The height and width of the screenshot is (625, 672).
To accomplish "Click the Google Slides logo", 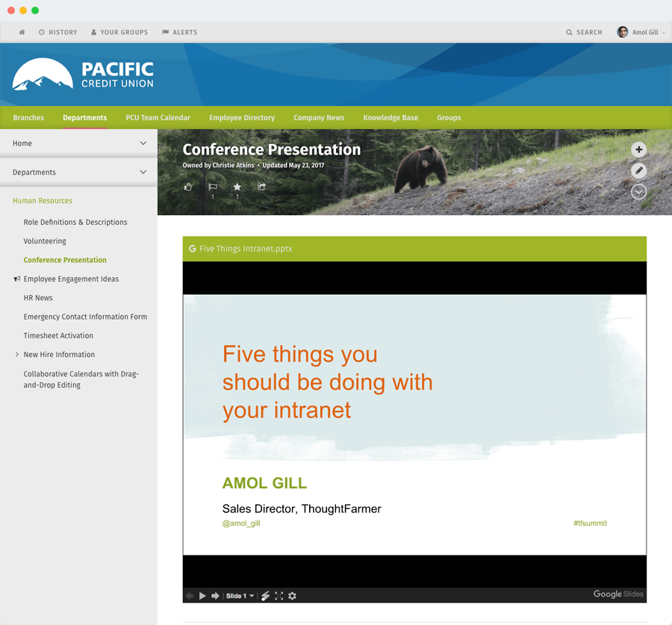I will (x=618, y=594).
